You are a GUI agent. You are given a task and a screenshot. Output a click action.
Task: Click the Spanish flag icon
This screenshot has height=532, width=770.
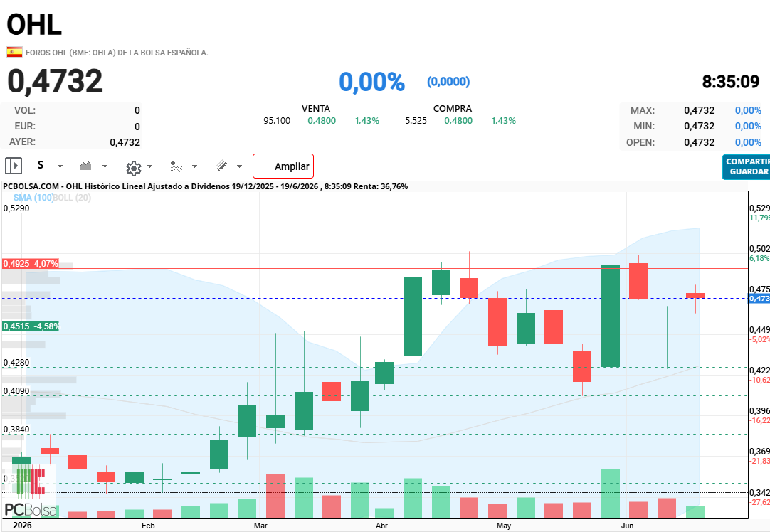(x=14, y=51)
